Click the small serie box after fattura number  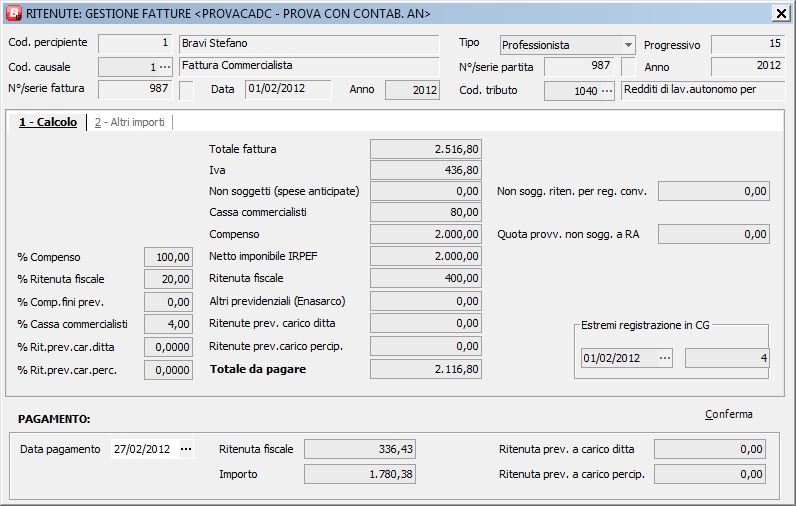(x=187, y=90)
